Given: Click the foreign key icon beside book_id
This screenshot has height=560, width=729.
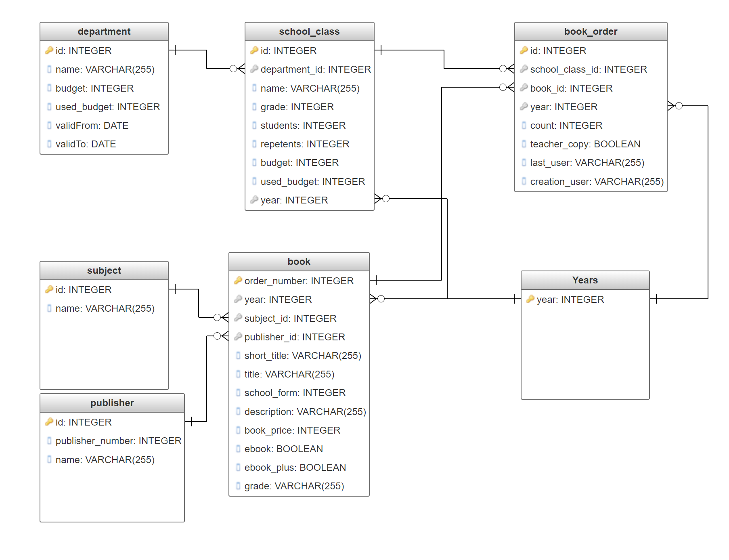Looking at the screenshot, I should tap(524, 88).
